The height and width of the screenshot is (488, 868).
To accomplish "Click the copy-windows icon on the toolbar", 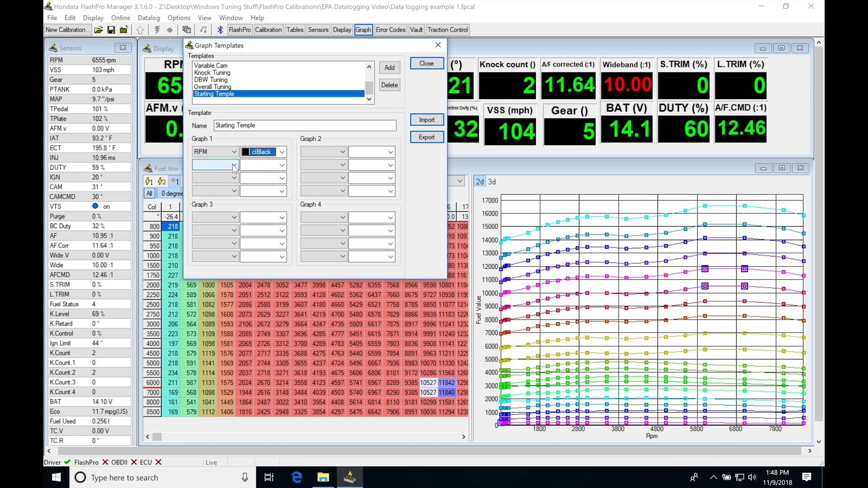I will click(x=187, y=29).
